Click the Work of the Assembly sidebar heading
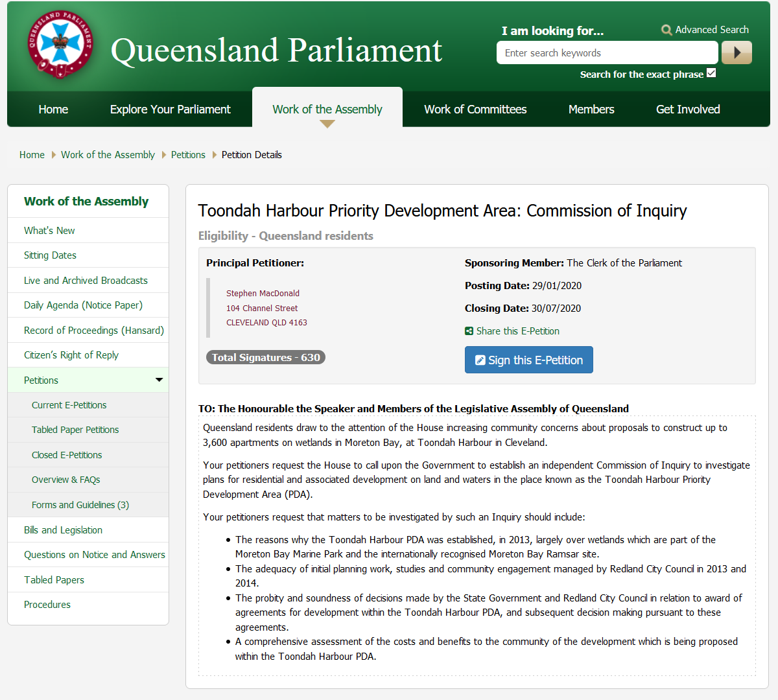Screen dimensions: 778x700 [x=86, y=202]
